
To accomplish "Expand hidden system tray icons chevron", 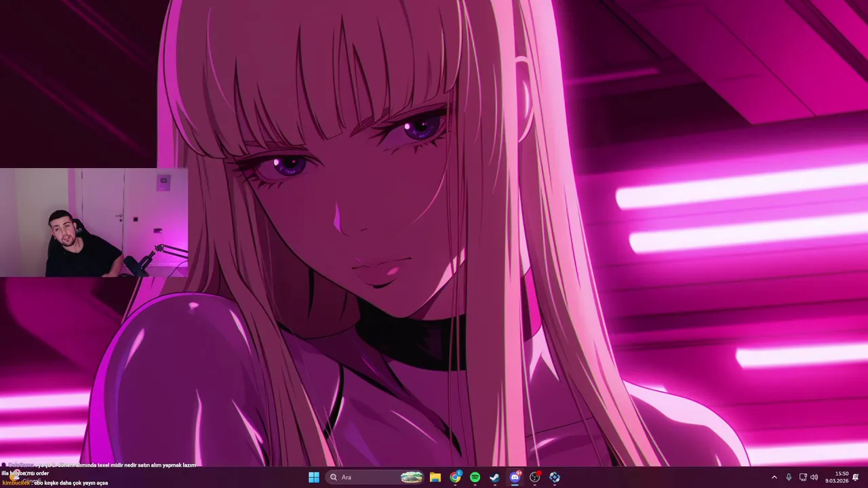I will 774,477.
